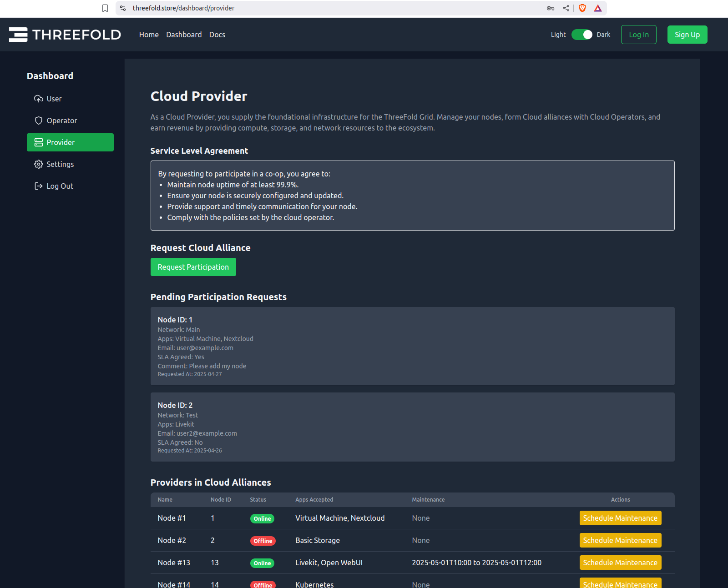Open Brave Shields lion icon
728x588 pixels.
tap(582, 8)
